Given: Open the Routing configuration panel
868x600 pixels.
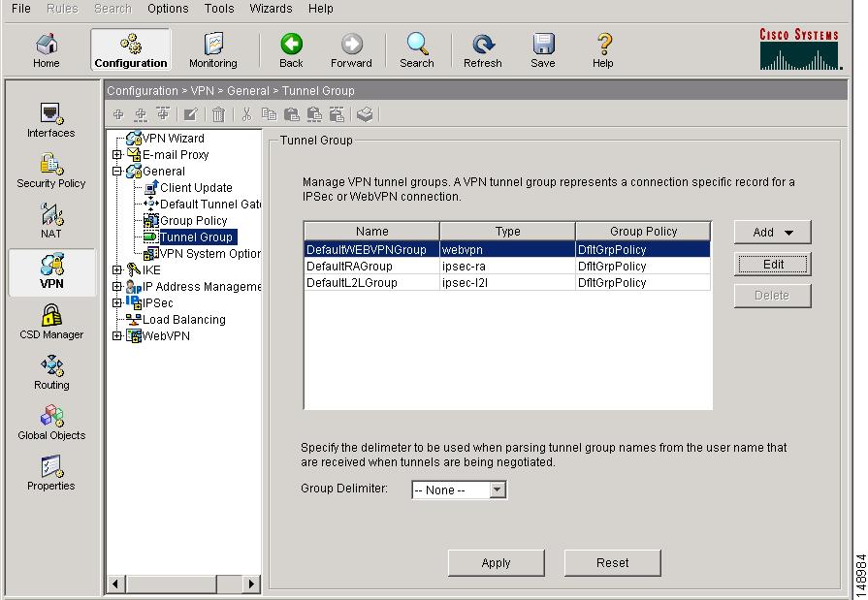Looking at the screenshot, I should pyautogui.click(x=50, y=370).
